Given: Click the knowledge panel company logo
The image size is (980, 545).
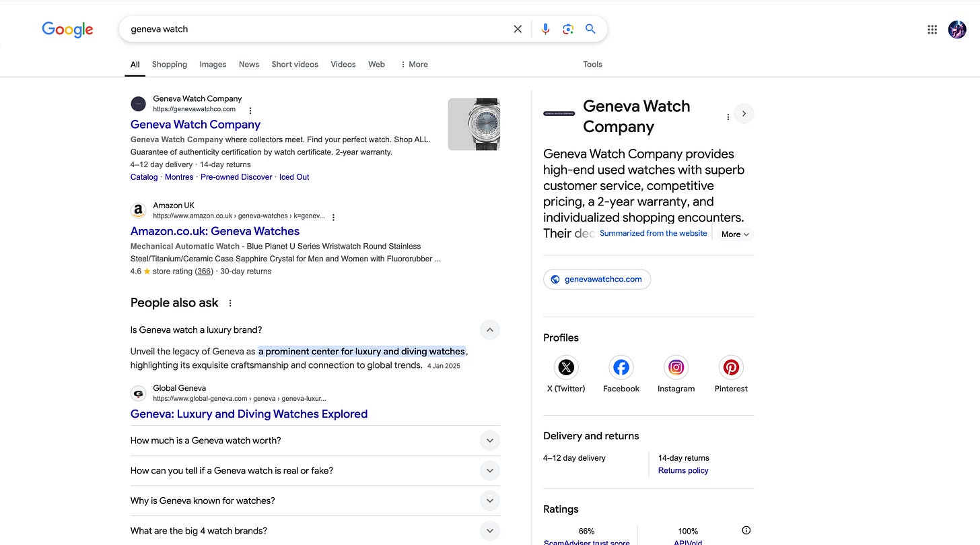Looking at the screenshot, I should [559, 114].
